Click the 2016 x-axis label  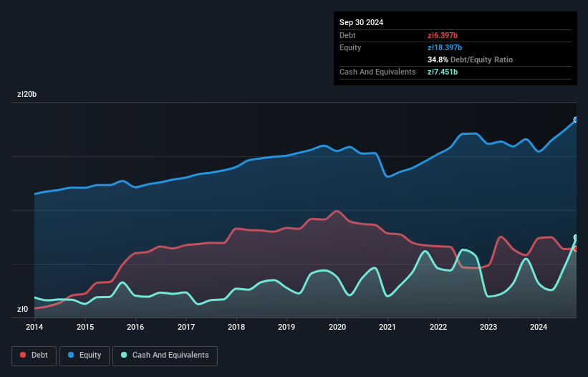click(135, 327)
